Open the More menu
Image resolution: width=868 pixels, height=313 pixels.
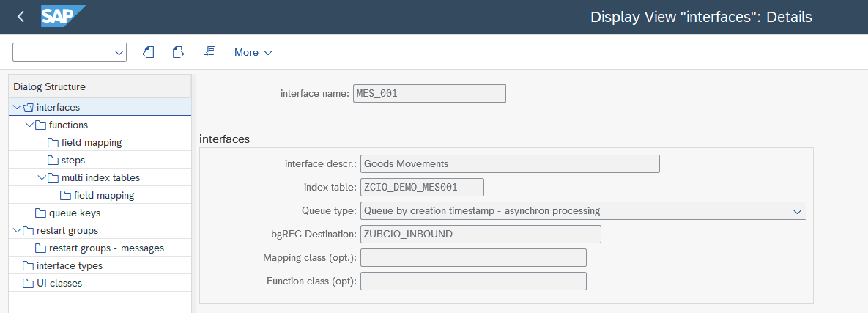253,52
